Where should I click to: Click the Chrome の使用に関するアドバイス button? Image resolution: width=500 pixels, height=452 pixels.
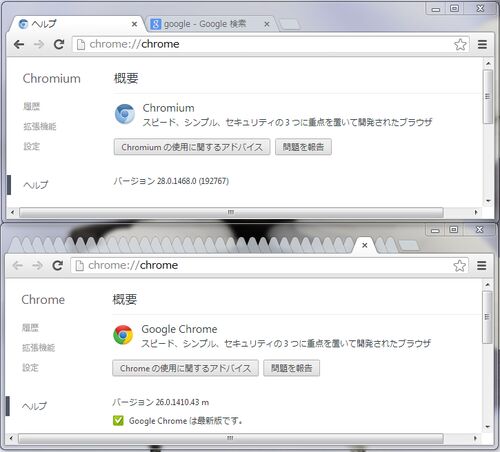185,368
